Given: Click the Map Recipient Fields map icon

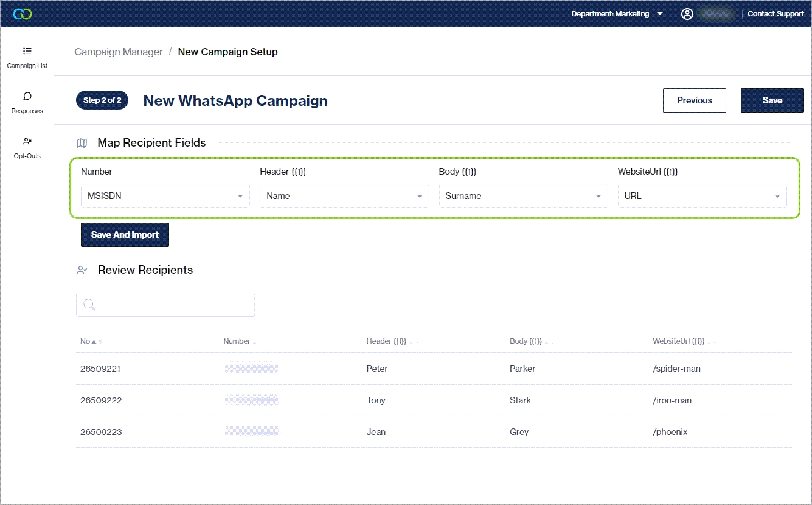Looking at the screenshot, I should click(82, 143).
